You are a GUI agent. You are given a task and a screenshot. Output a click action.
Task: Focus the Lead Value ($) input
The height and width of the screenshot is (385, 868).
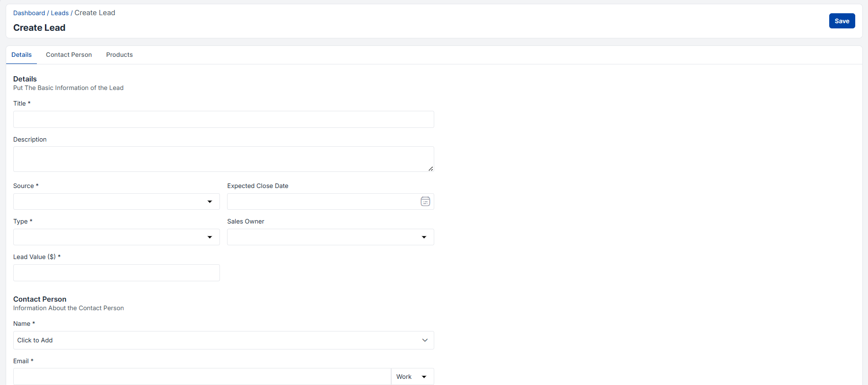pyautogui.click(x=116, y=273)
